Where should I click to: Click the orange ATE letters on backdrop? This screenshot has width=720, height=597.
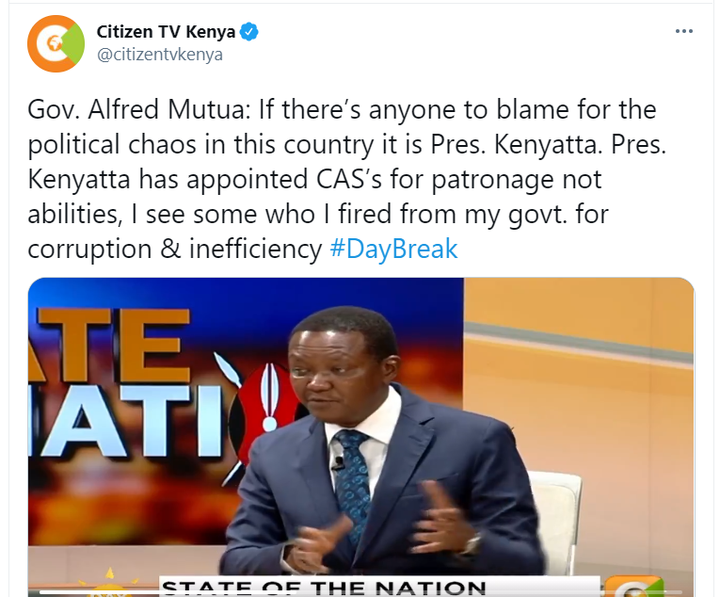[x=109, y=344]
